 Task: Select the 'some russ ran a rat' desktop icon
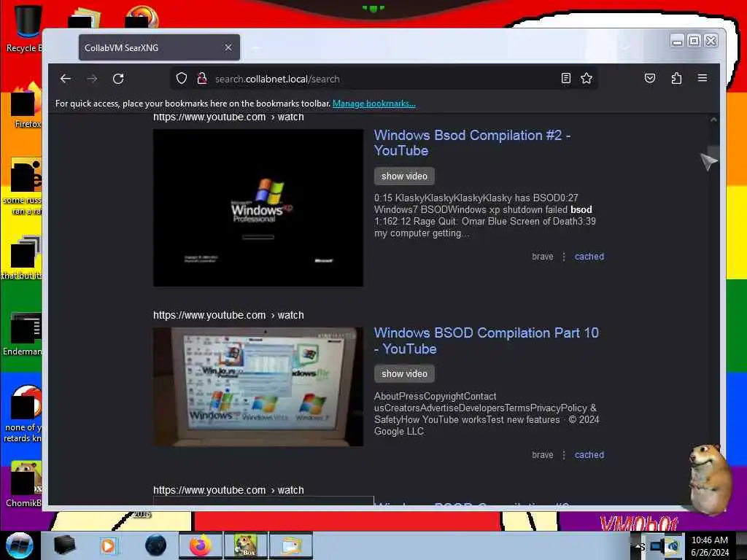pyautogui.click(x=24, y=187)
